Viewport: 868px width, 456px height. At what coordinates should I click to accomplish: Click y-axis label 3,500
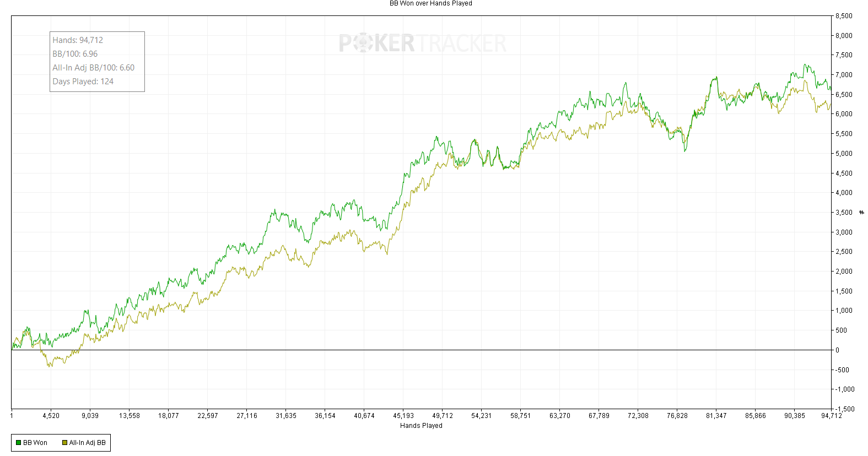coord(844,213)
